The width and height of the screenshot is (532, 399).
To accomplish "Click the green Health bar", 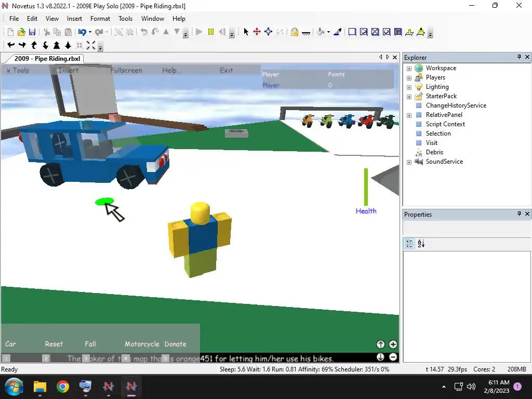I will coord(366,187).
